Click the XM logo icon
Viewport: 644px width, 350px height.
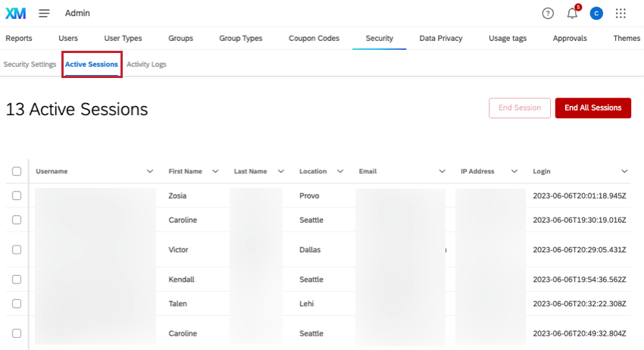coord(16,13)
